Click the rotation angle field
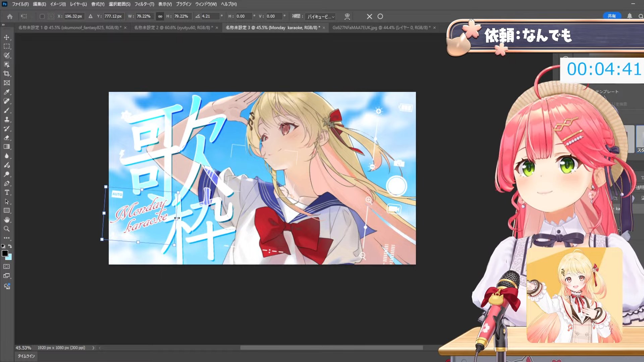 (x=210, y=16)
